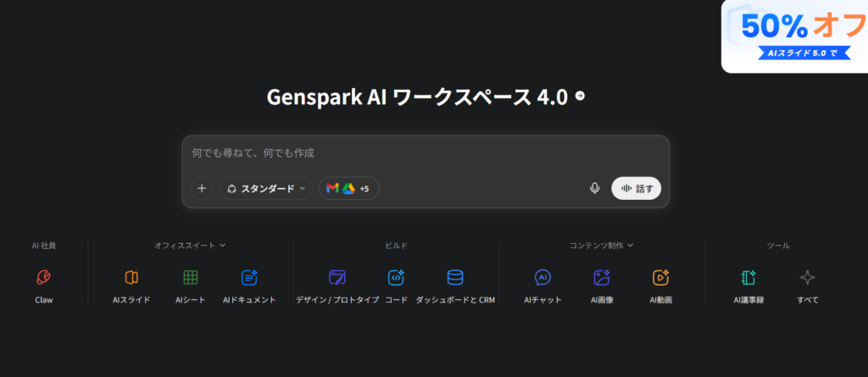
Task: Click the plus attachment button
Action: tap(202, 188)
